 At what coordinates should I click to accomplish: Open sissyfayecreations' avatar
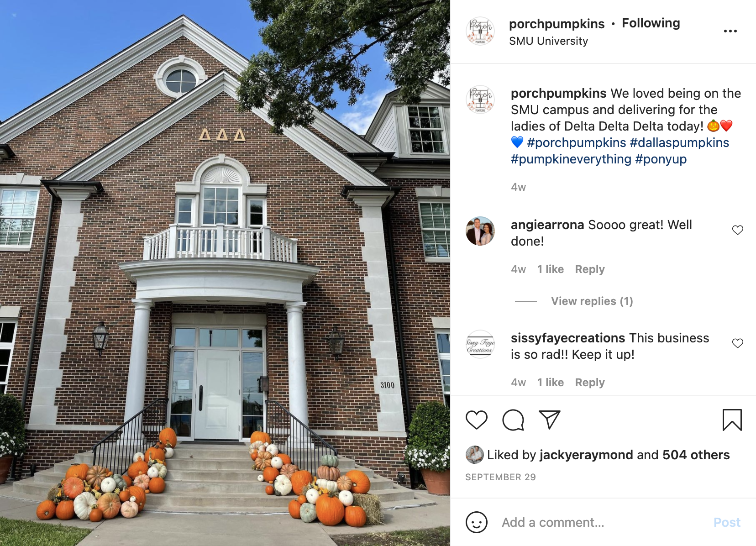tap(480, 344)
